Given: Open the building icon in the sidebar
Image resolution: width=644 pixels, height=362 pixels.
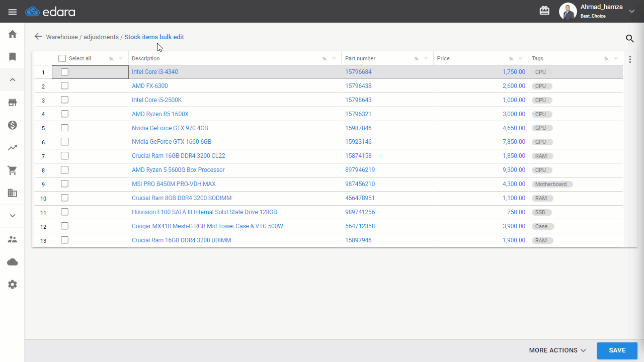Looking at the screenshot, I should pyautogui.click(x=13, y=193).
